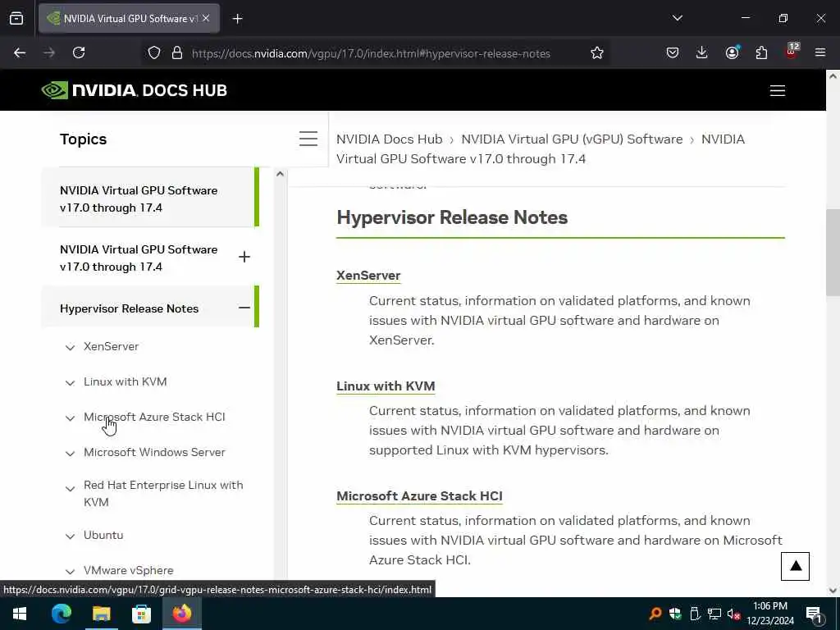Save page to Pocket
The width and height of the screenshot is (840, 630).
pyautogui.click(x=673, y=52)
